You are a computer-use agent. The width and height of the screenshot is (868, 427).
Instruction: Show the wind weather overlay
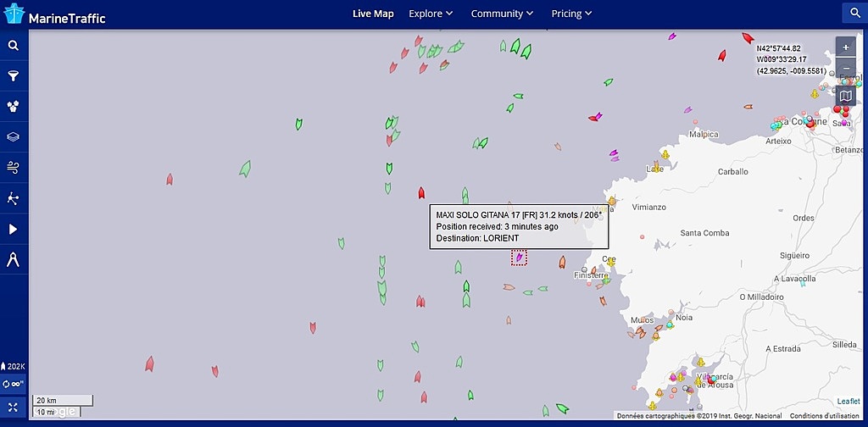click(x=14, y=168)
